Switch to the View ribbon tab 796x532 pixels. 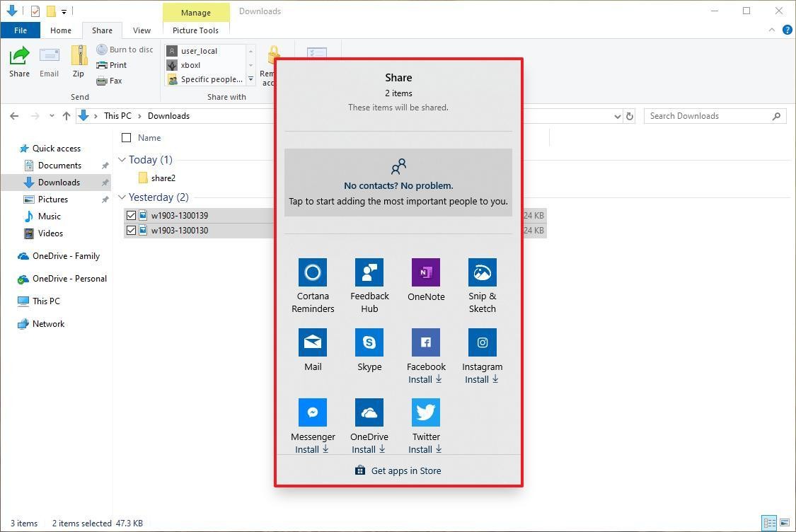(x=142, y=30)
